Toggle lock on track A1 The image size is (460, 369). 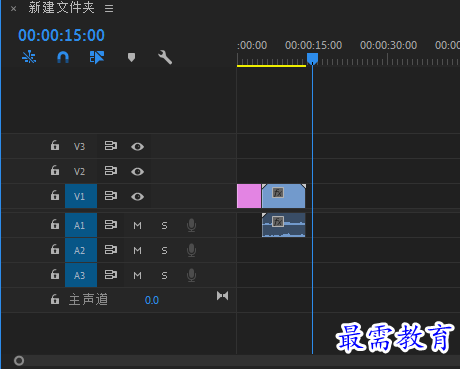click(55, 225)
